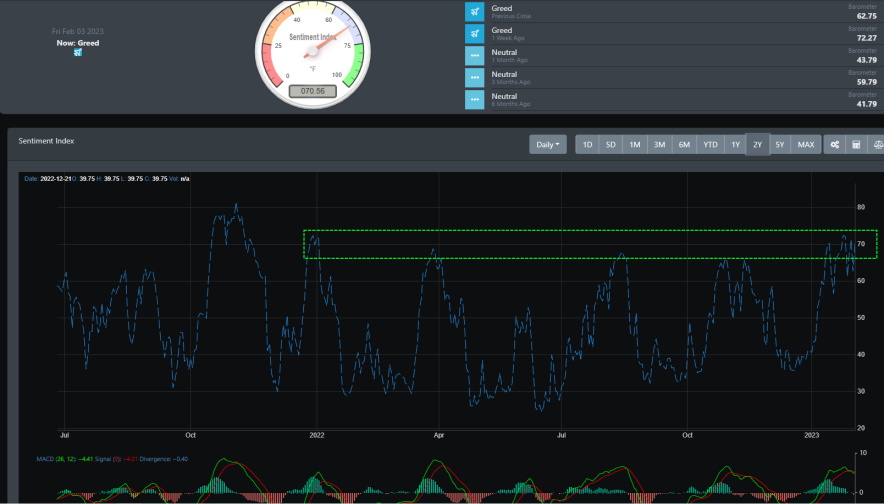The height and width of the screenshot is (504, 884).
Task: Click the Greed 1 Week Ago icon
Action: click(x=475, y=34)
